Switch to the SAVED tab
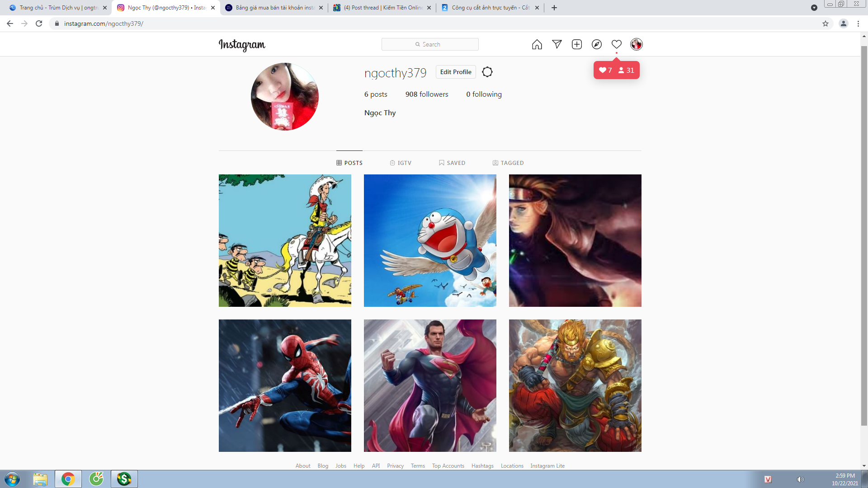Viewport: 868px width, 488px height. pos(452,163)
